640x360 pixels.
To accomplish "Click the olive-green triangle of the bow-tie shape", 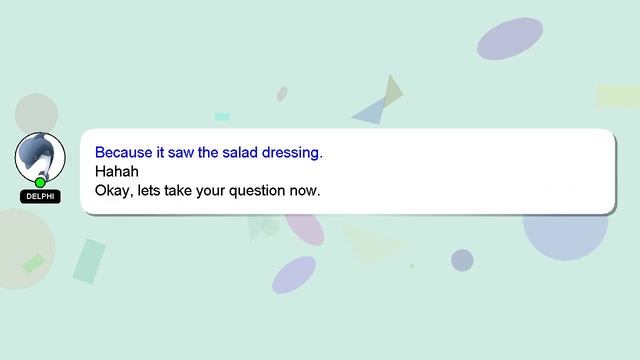I will tap(393, 91).
